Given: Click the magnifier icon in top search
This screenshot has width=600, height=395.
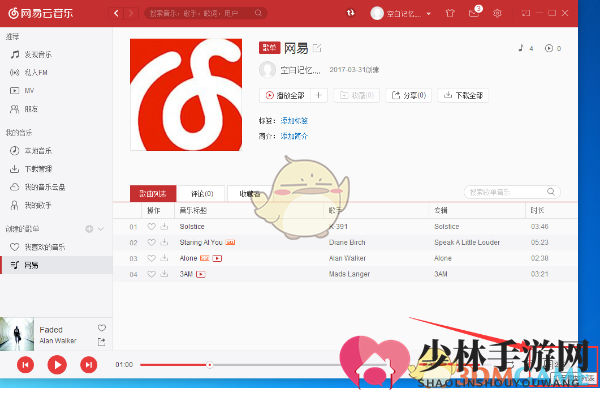Looking at the screenshot, I should coord(258,13).
